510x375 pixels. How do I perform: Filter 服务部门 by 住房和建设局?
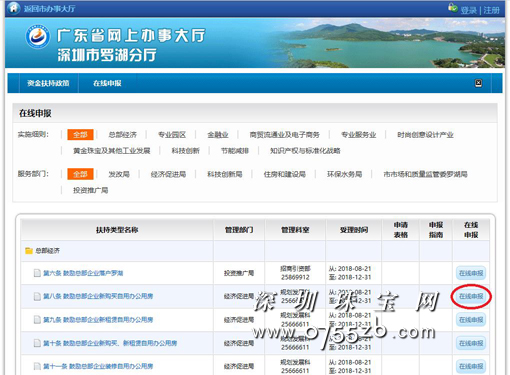coord(285,174)
